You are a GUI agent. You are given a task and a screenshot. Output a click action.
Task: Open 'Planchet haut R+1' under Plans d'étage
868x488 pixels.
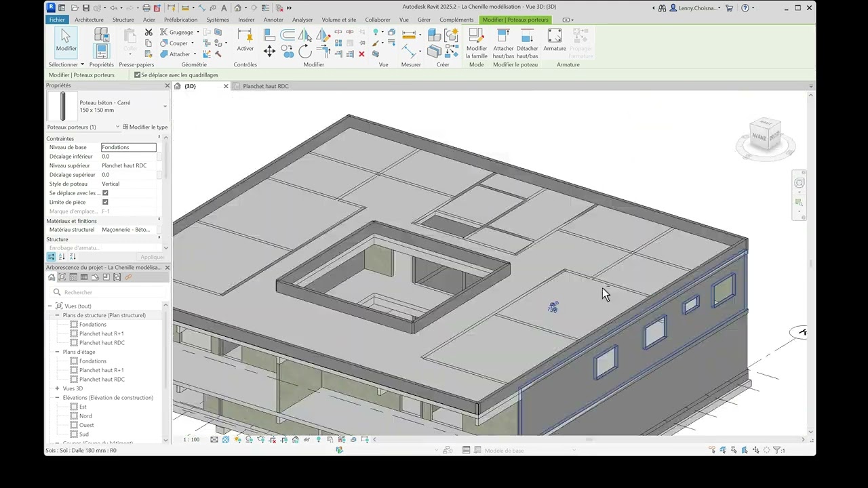pos(101,370)
